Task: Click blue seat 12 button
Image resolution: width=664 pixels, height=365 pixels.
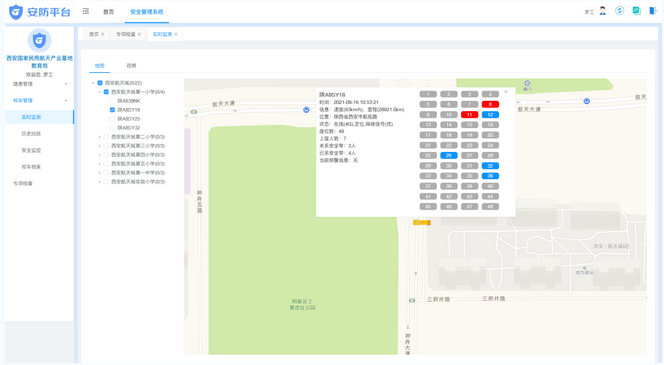Action: click(490, 114)
